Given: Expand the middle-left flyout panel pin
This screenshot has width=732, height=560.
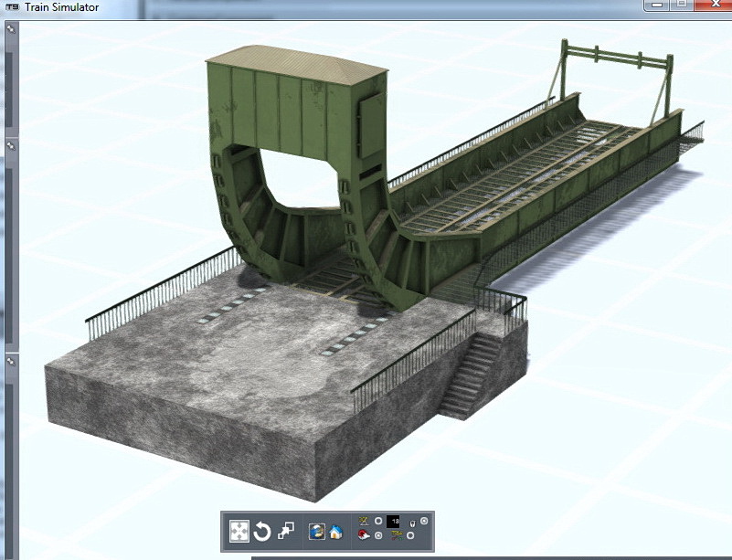Looking at the screenshot, I should coord(11,145).
